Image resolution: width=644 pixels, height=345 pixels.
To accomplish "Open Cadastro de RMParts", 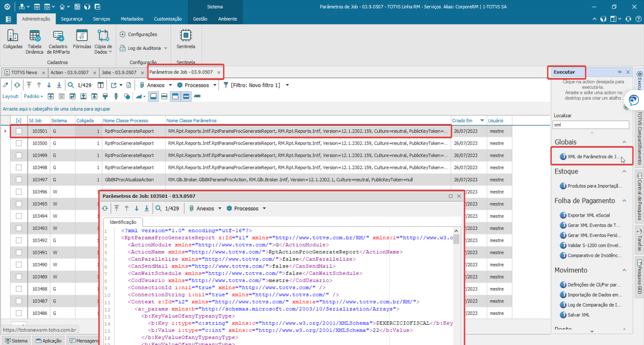I will (58, 42).
